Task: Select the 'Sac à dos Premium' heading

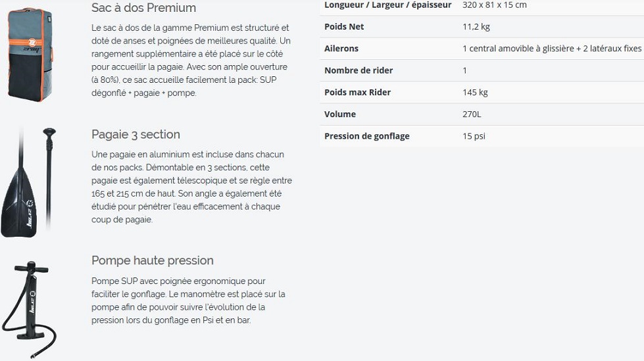Action: point(144,8)
